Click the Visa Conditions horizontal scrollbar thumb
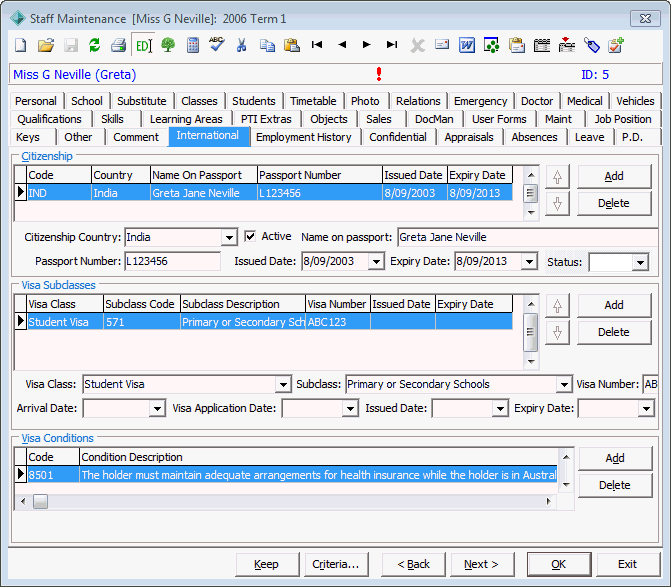This screenshot has height=587, width=671. coord(40,501)
